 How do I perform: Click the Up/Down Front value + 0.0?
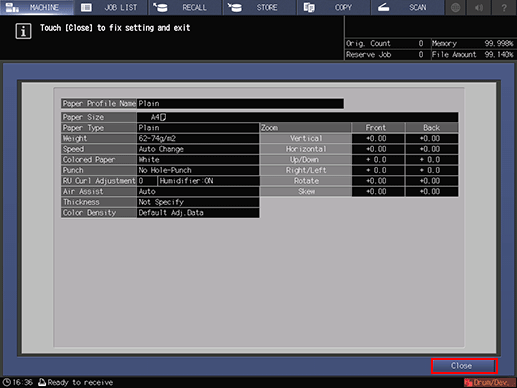click(378, 160)
